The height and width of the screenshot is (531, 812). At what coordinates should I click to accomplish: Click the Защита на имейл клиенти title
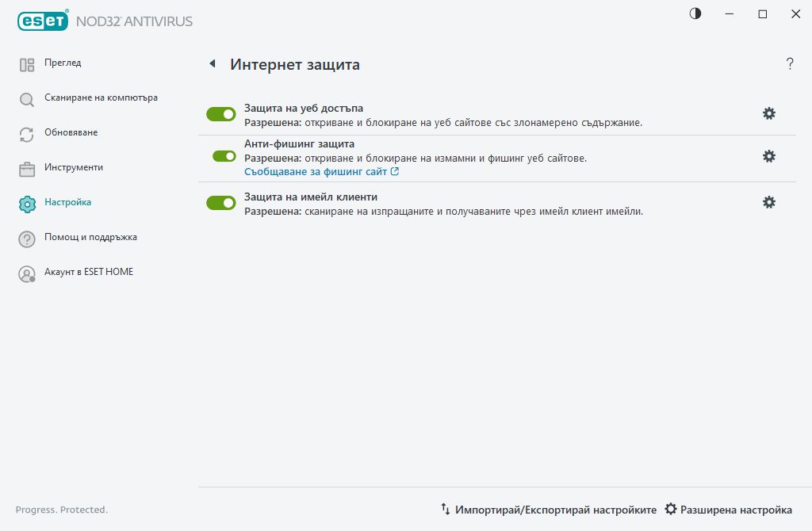pyautogui.click(x=311, y=197)
